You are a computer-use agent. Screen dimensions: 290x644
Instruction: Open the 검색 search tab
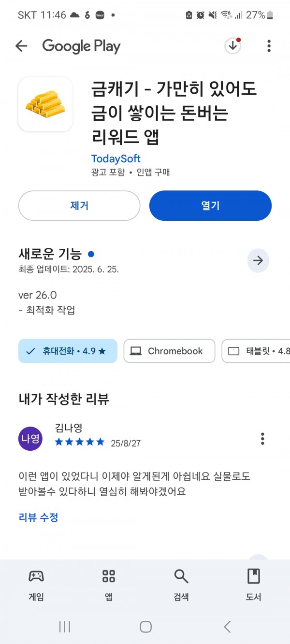181,585
